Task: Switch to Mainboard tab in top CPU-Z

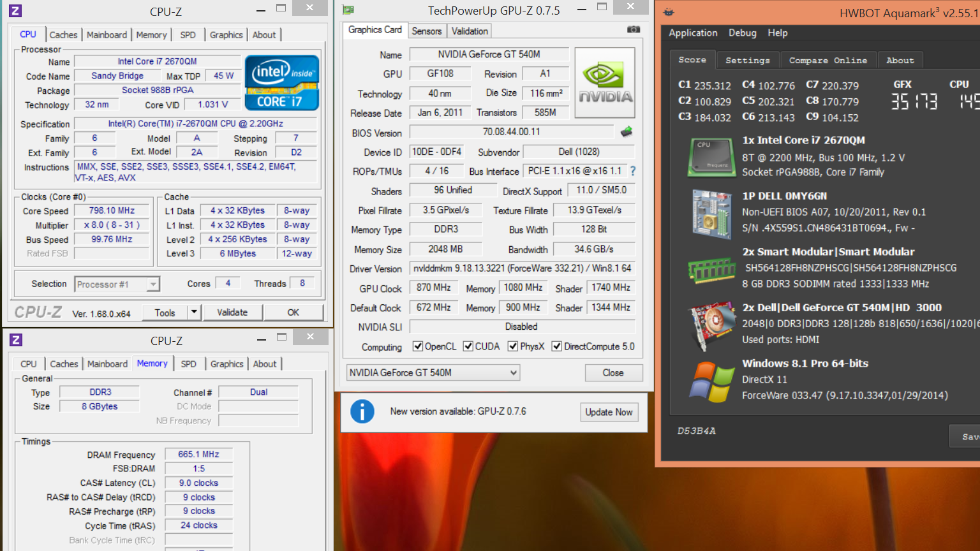Action: point(107,35)
